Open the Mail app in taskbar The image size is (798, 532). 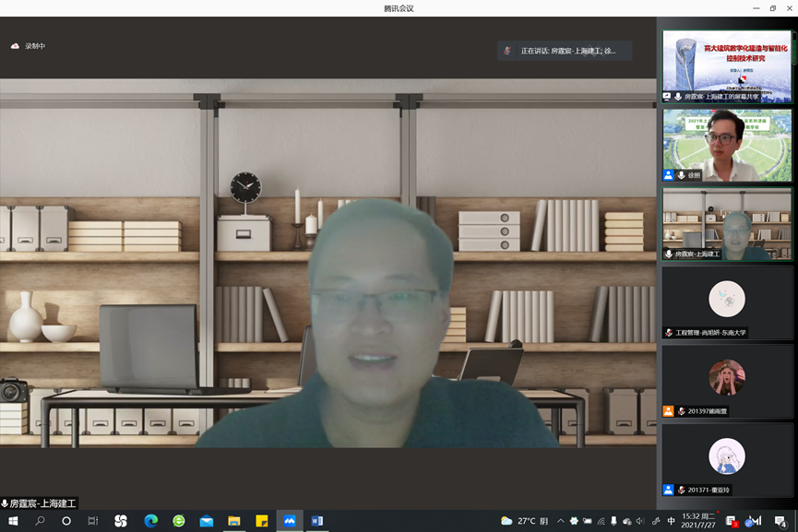(x=206, y=521)
